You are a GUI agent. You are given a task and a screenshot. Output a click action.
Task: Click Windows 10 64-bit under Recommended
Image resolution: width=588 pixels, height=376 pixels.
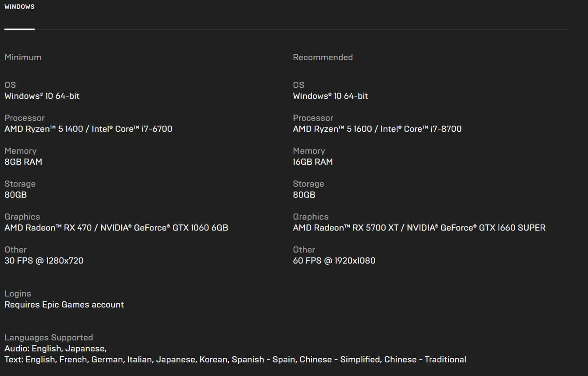tap(330, 96)
